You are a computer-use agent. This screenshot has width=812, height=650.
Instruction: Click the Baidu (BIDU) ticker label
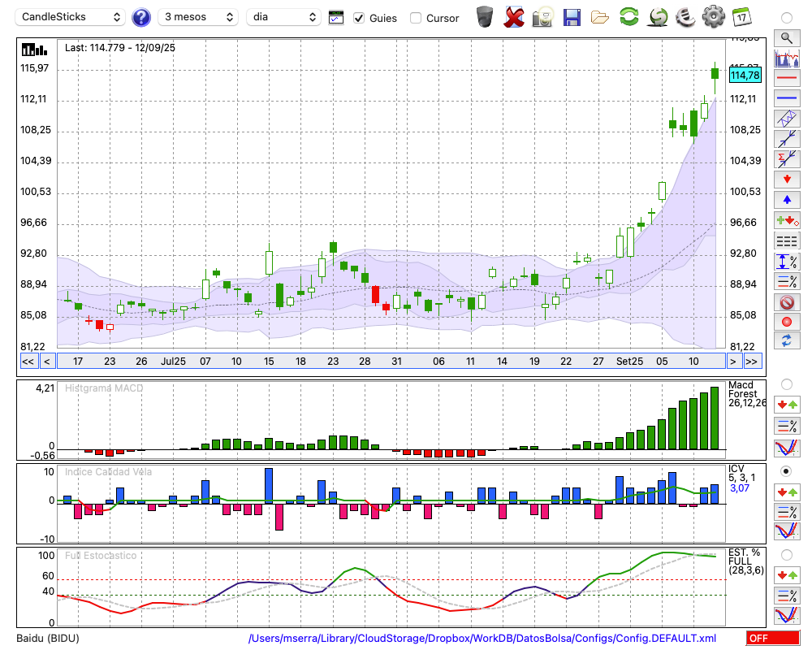[48, 638]
